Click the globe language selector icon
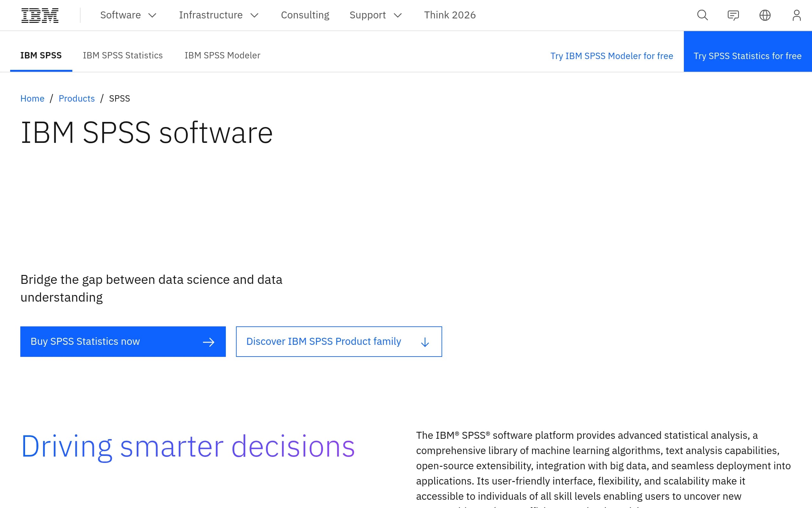Image resolution: width=812 pixels, height=508 pixels. click(765, 15)
